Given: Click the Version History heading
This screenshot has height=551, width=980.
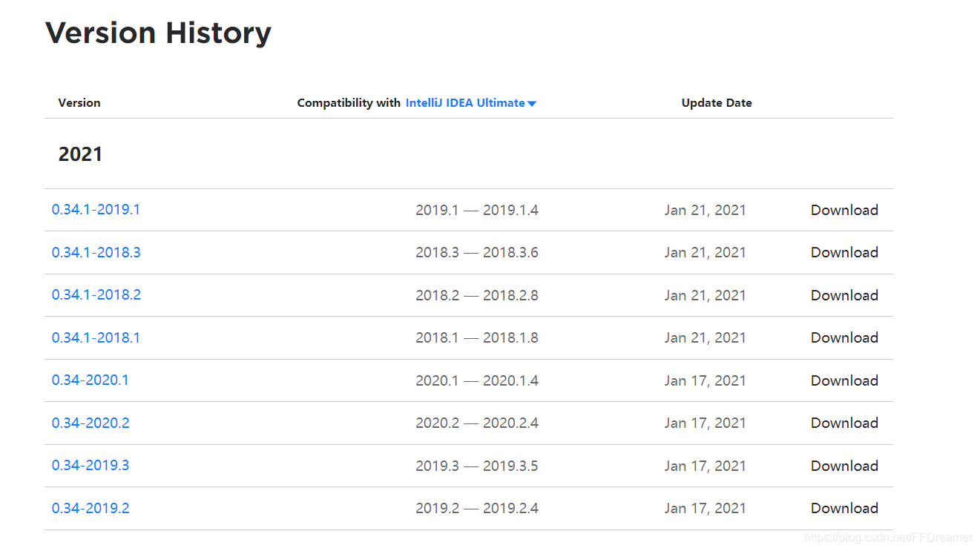Looking at the screenshot, I should (158, 33).
